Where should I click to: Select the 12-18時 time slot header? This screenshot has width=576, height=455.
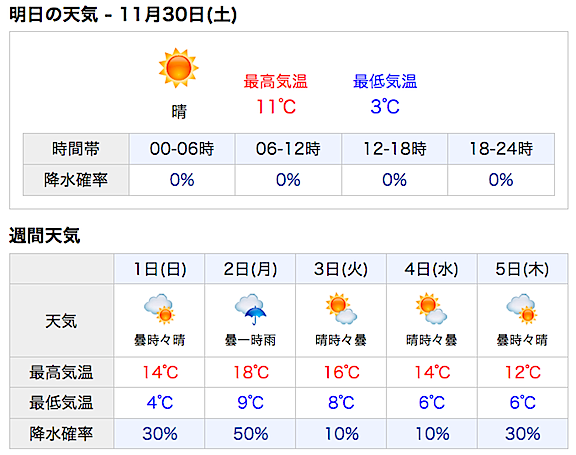pos(395,149)
